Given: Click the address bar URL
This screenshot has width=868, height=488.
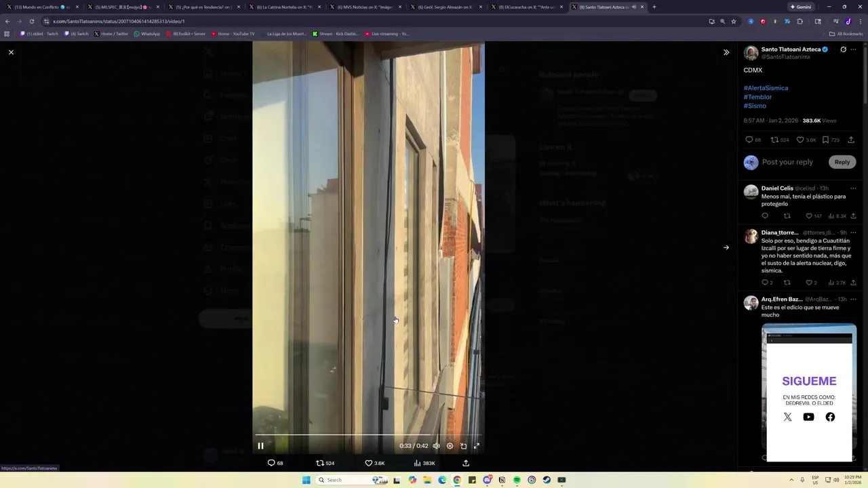Looking at the screenshot, I should [119, 21].
